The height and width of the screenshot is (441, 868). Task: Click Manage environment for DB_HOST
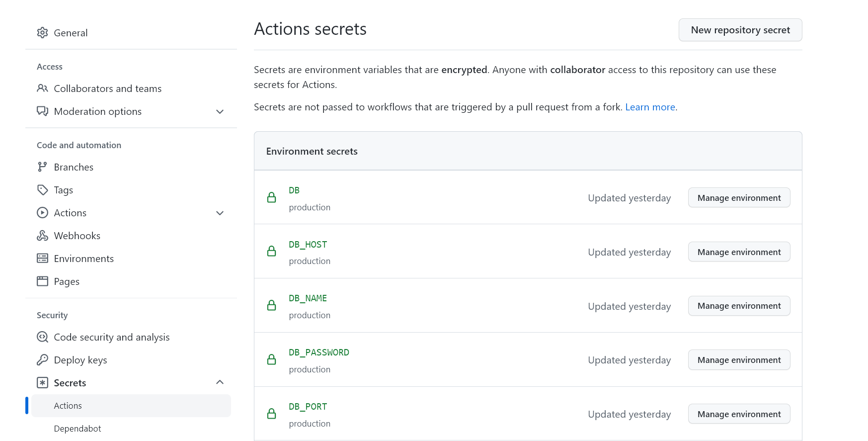[739, 252]
